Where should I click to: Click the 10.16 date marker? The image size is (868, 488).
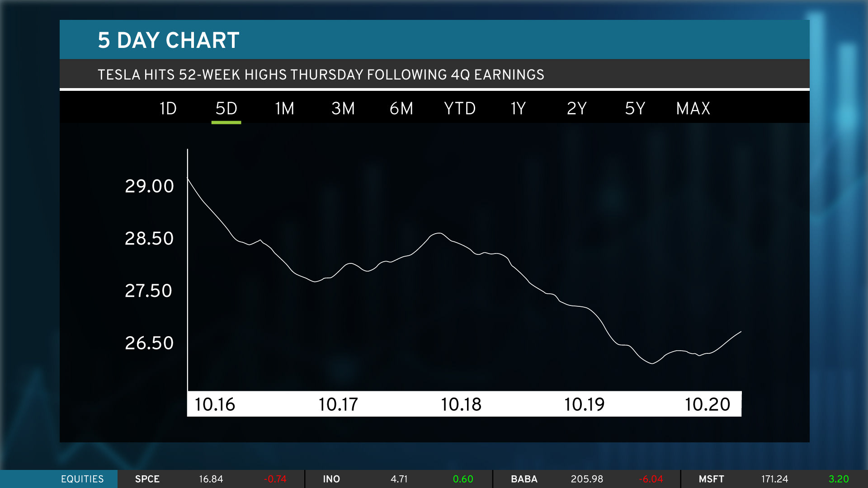tap(215, 404)
